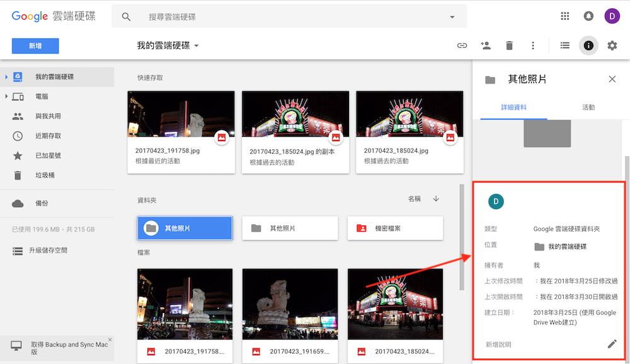Click the 新增 button
The image size is (630, 364).
pyautogui.click(x=35, y=45)
